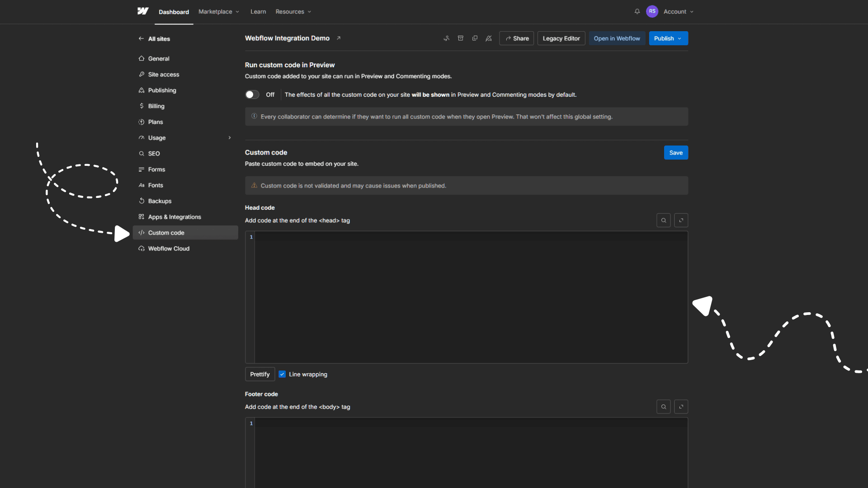Click 'Run custom code in Preview' heading

point(290,65)
